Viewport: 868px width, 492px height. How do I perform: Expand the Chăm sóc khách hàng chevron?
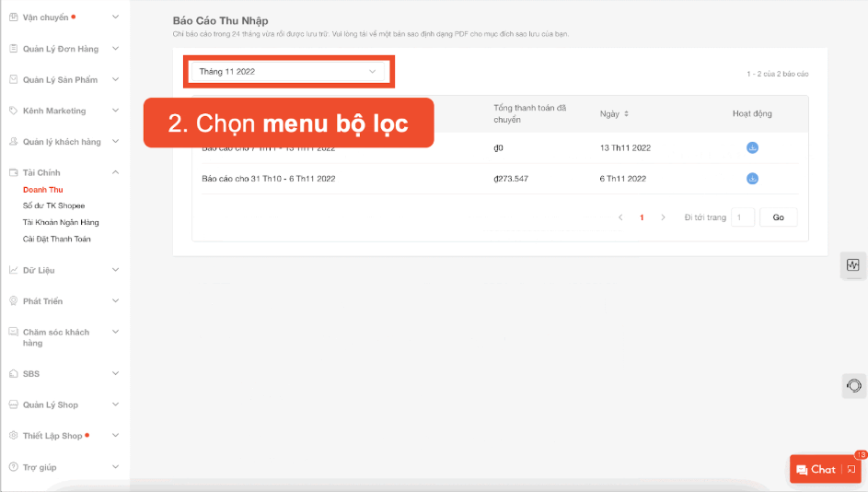pos(116,332)
